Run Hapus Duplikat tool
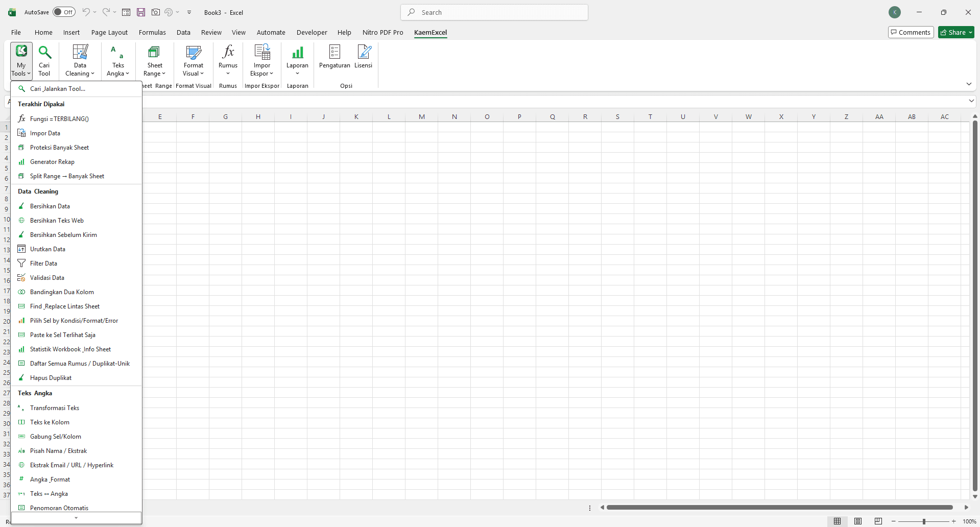 (76, 378)
